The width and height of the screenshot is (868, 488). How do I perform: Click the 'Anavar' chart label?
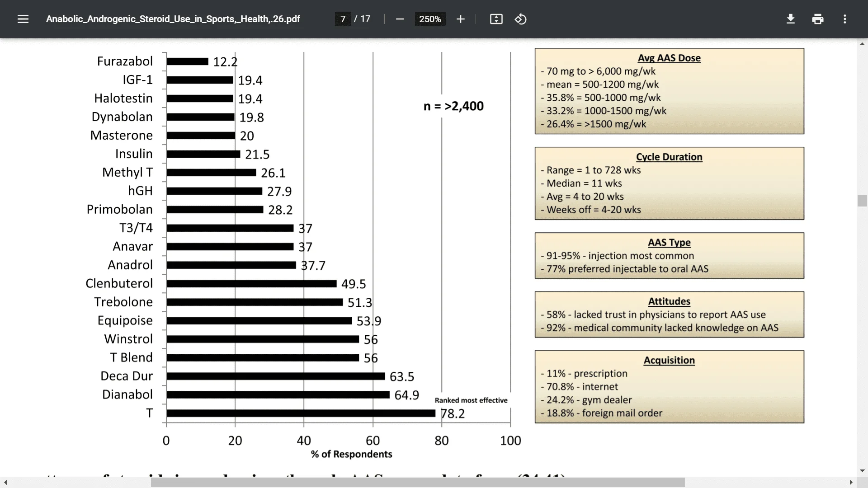tap(133, 246)
